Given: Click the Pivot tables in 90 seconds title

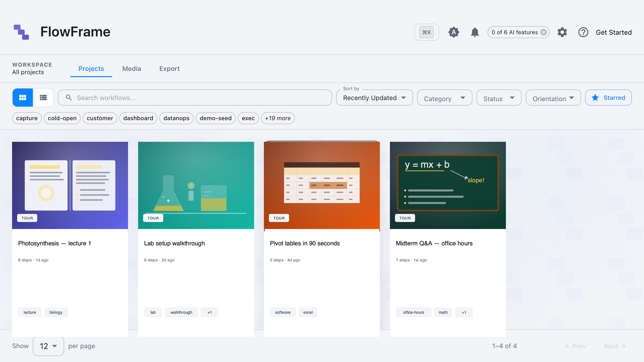Looking at the screenshot, I should (305, 243).
